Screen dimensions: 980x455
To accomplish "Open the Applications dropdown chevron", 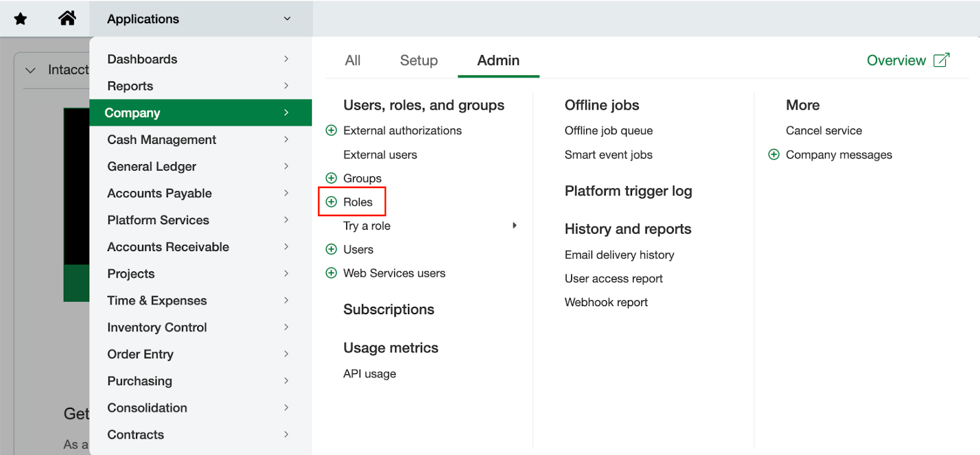I will pyautogui.click(x=287, y=19).
